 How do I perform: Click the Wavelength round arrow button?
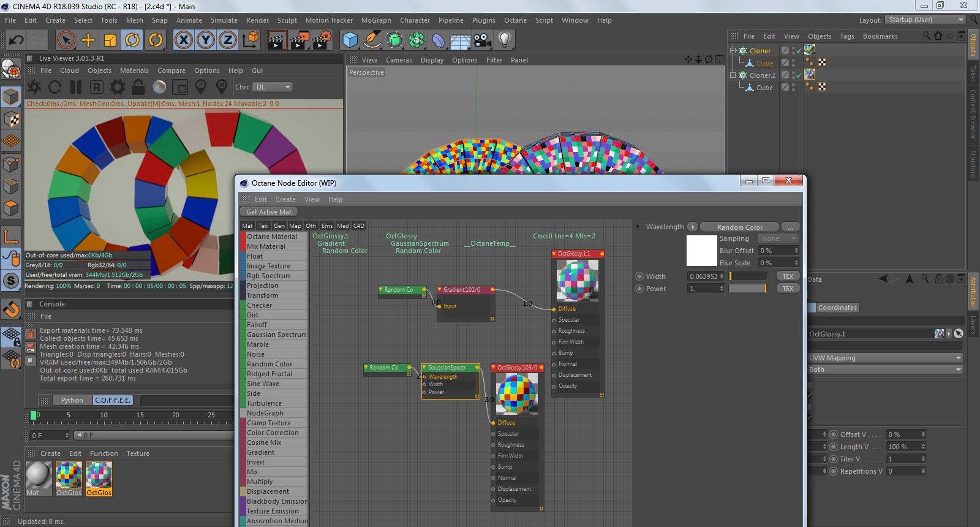pos(692,227)
